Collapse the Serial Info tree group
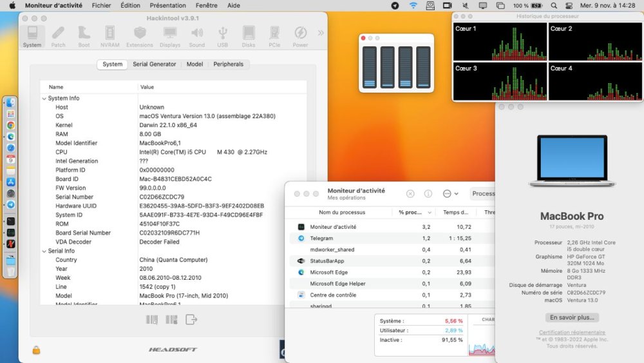 (44, 251)
